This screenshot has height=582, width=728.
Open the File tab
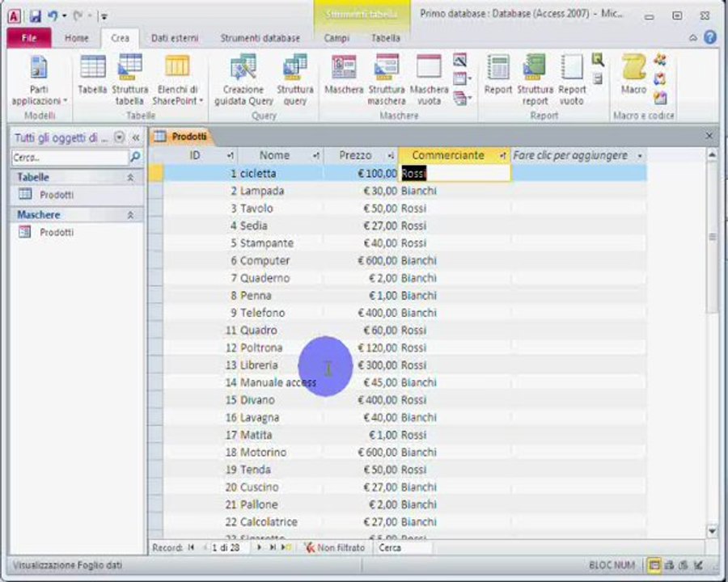[x=29, y=38]
